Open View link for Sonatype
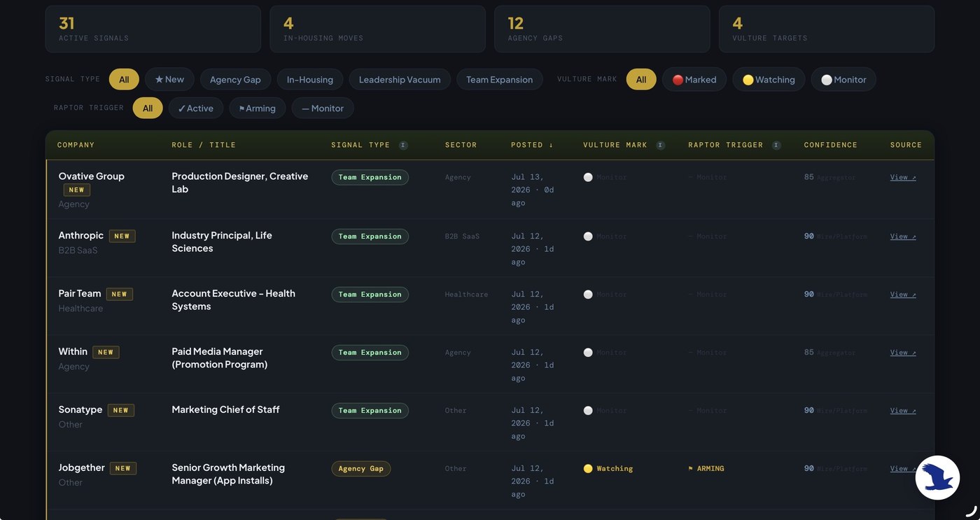 pyautogui.click(x=903, y=410)
